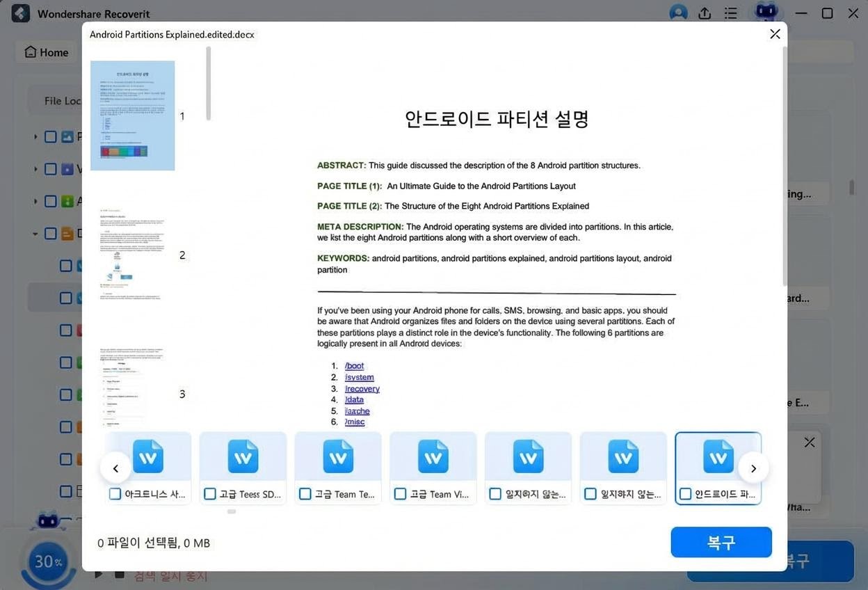Expand the third folder node in the sidebar
The width and height of the screenshot is (868, 590).
[x=35, y=201]
